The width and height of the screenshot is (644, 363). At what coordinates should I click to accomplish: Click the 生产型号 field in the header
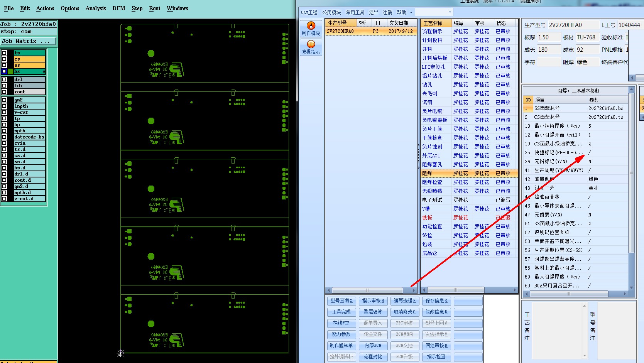pos(573,25)
